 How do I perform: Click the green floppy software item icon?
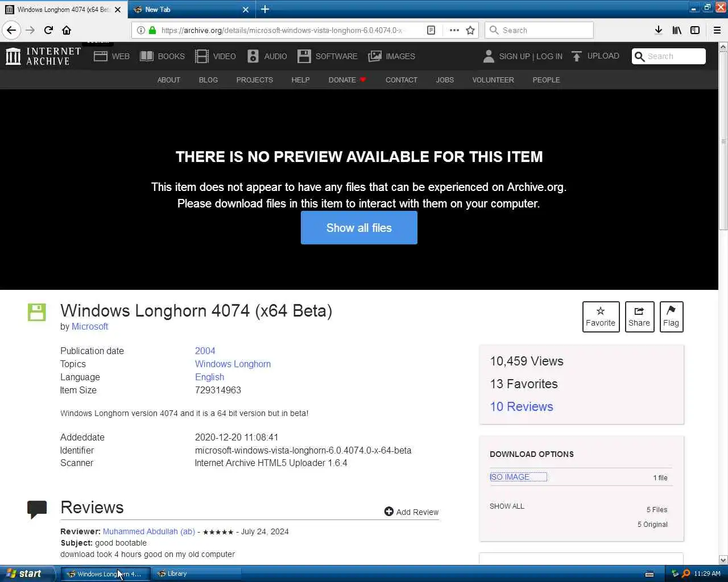[x=37, y=312]
